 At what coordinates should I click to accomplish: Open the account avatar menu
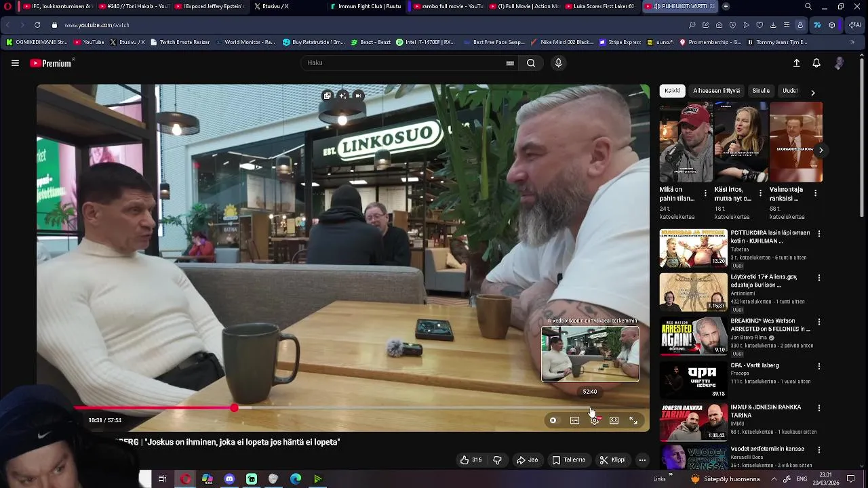coord(839,63)
